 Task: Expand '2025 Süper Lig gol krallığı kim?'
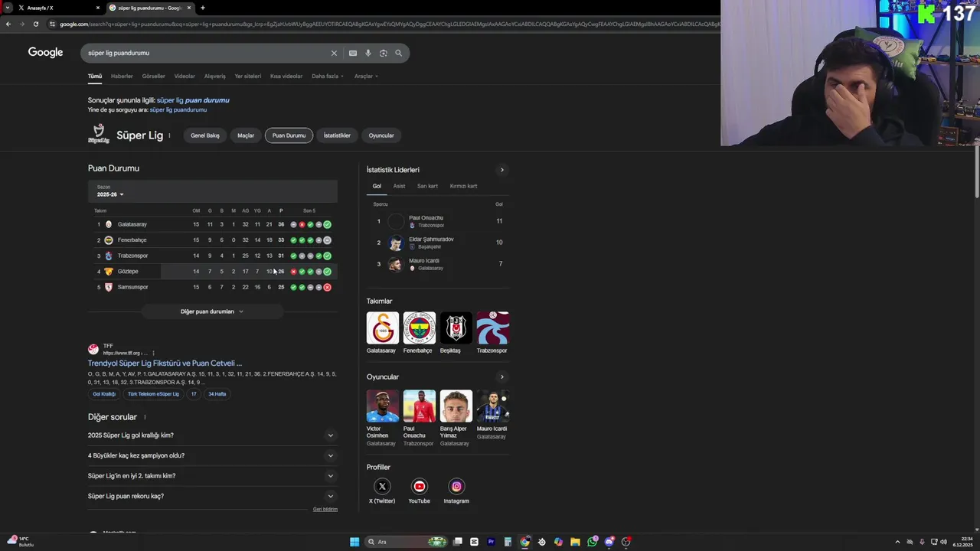(212, 435)
